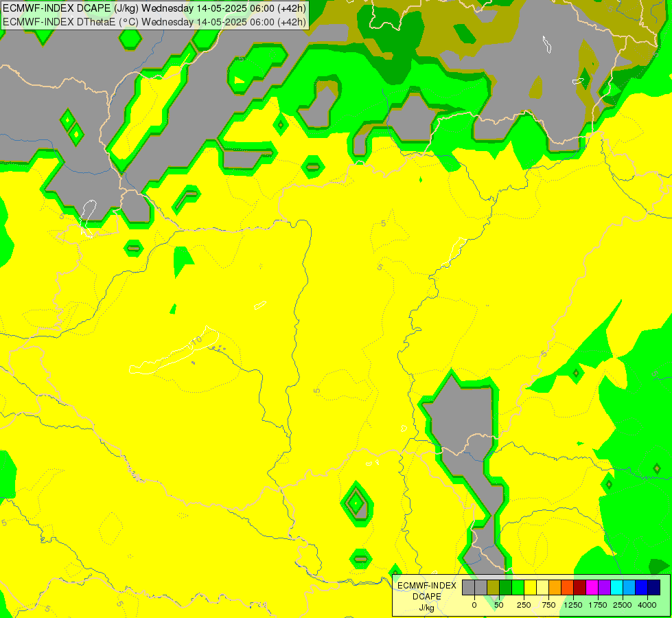Viewport: 672px width, 618px height.
Task: Click the bright yellow legend swatch
Action: point(530,588)
